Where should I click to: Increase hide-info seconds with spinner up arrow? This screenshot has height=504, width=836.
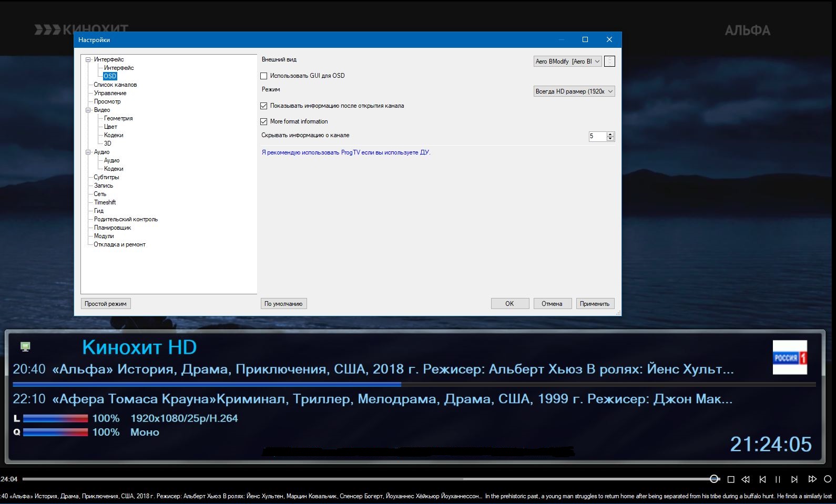610,134
